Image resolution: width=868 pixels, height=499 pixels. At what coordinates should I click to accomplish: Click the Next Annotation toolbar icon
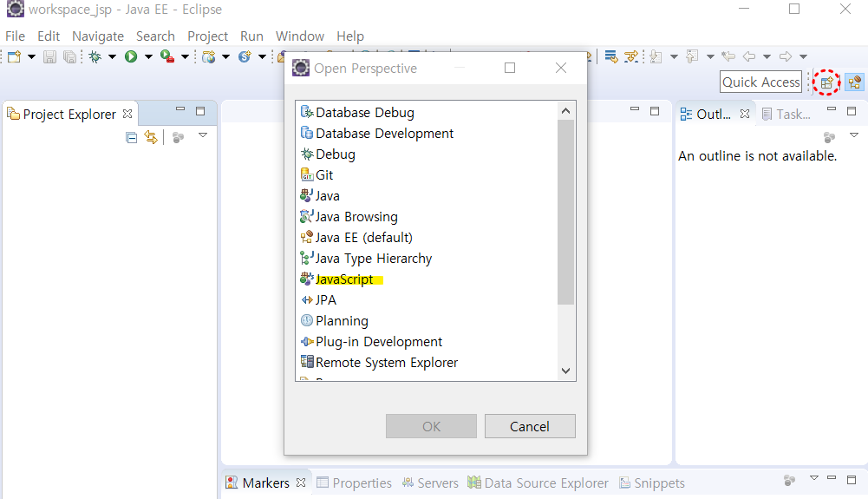pos(656,56)
